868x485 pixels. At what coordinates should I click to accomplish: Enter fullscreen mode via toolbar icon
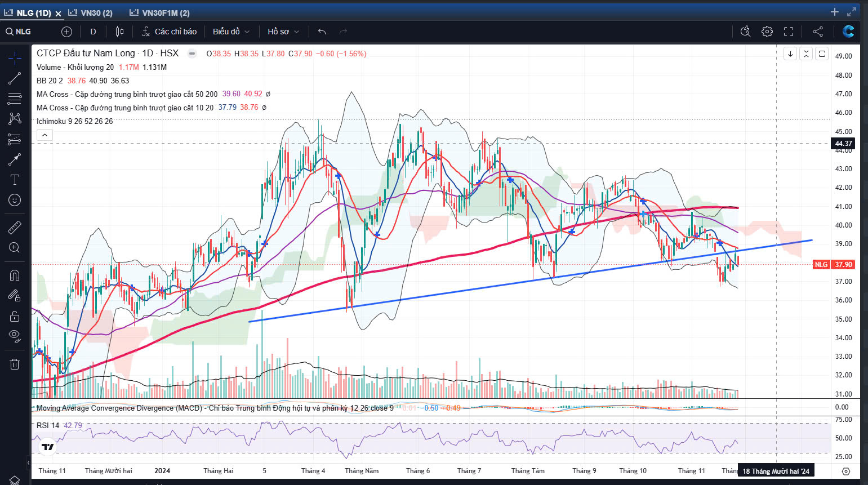(789, 32)
